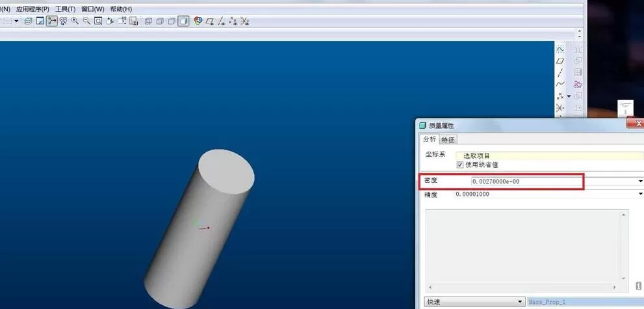Open the saved view list icon

pos(122,21)
